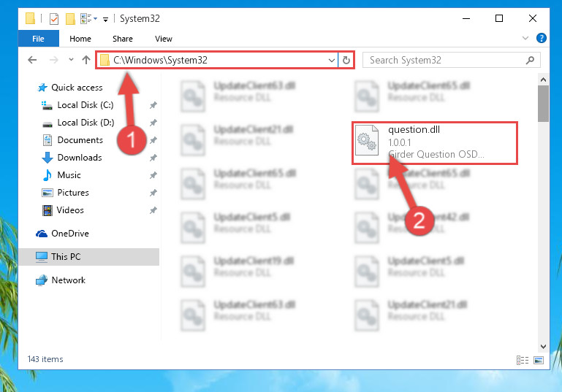
Task: Open recent locations dropdown arrow
Action: coord(71,59)
